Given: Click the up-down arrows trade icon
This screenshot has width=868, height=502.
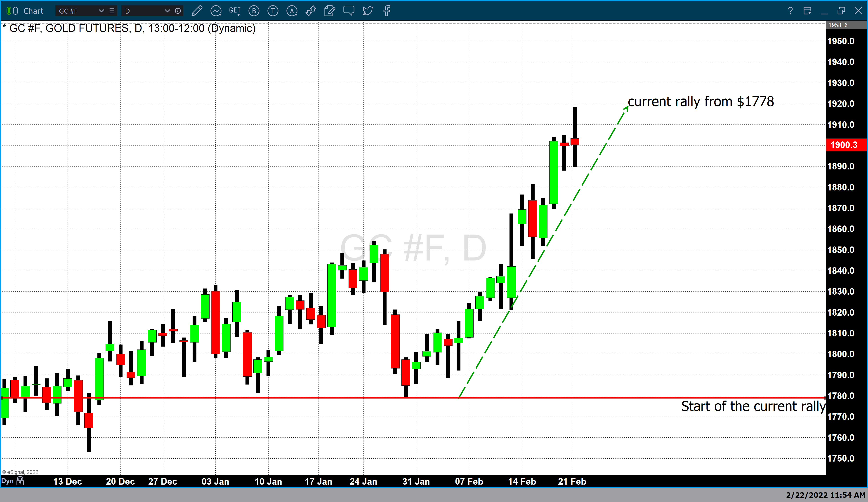Looking at the screenshot, I should click(x=311, y=11).
